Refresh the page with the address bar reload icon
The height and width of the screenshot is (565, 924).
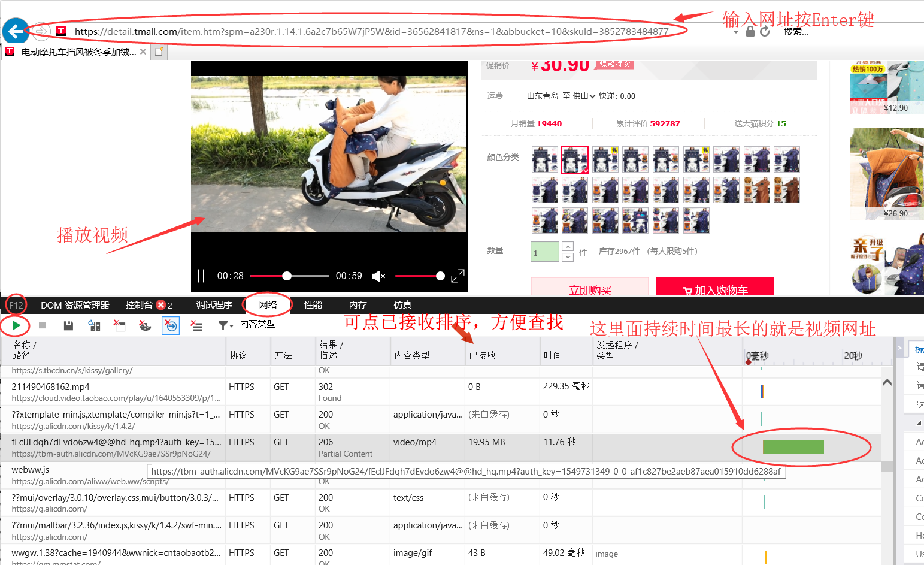click(765, 31)
